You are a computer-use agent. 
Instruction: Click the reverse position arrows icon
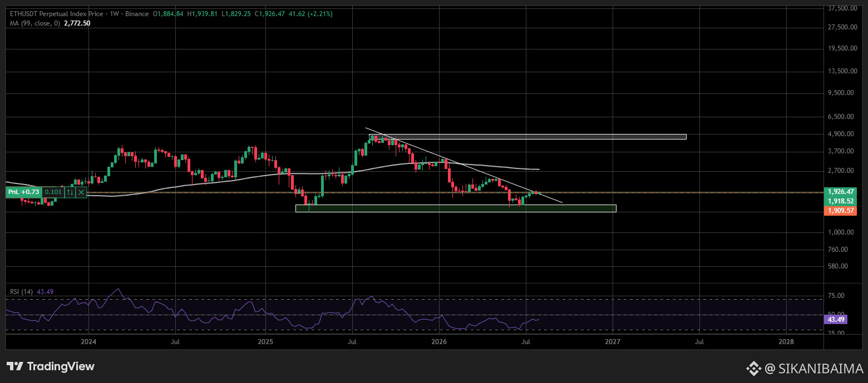pyautogui.click(x=70, y=192)
